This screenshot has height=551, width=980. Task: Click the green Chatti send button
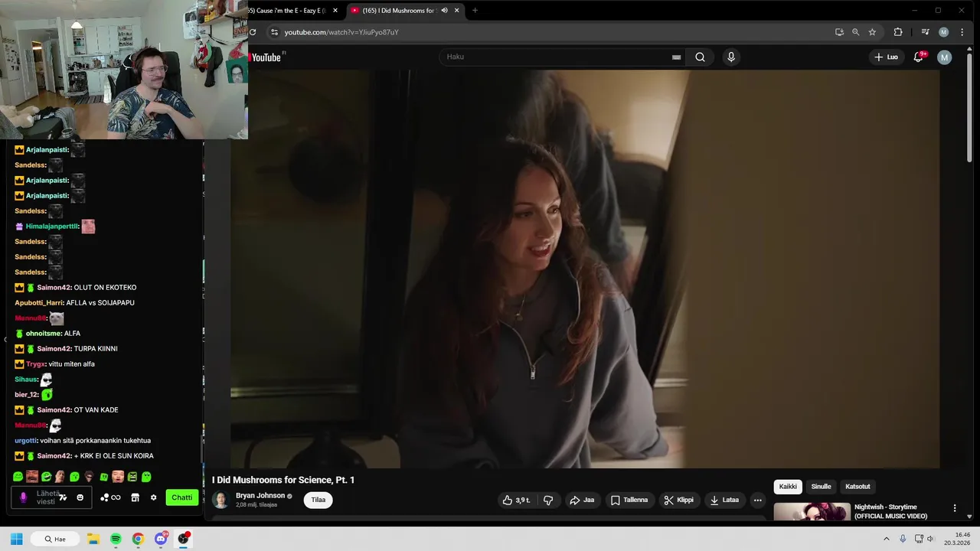click(x=182, y=497)
